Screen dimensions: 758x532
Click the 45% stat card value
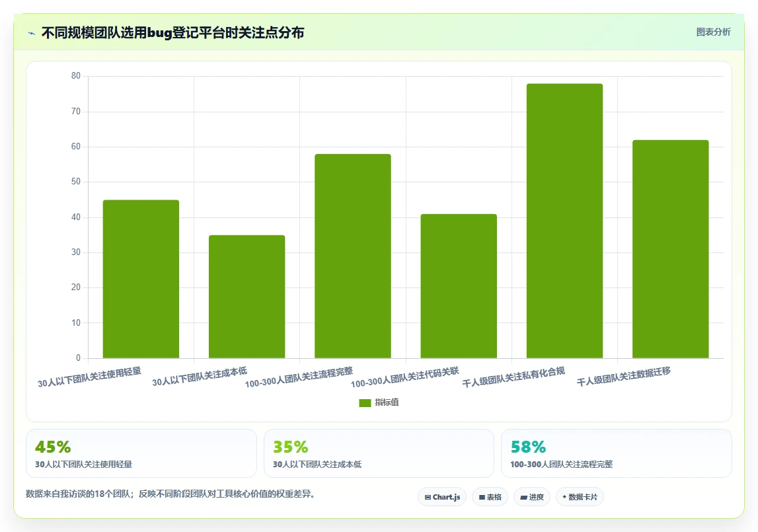pos(53,447)
